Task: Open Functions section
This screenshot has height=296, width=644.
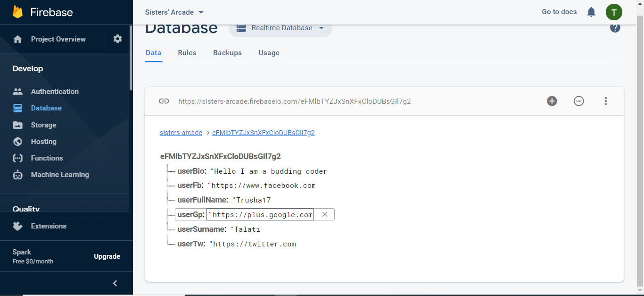Action: (x=47, y=158)
